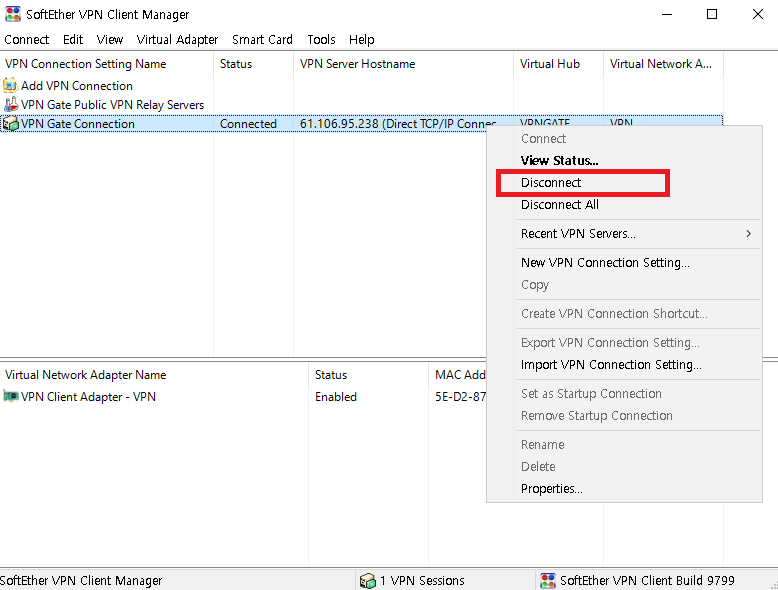Open the Tools menu
This screenshot has height=590, width=778.
(322, 40)
